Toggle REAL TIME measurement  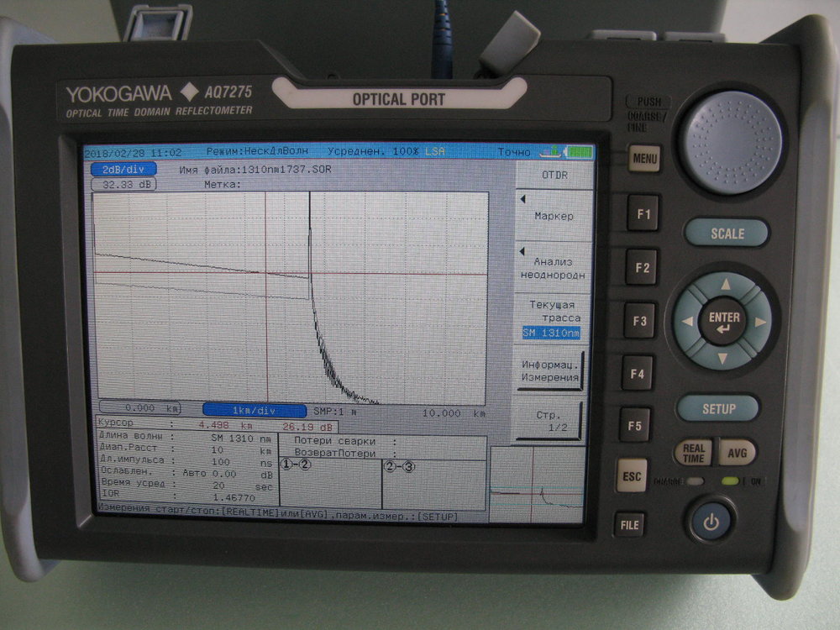point(693,453)
